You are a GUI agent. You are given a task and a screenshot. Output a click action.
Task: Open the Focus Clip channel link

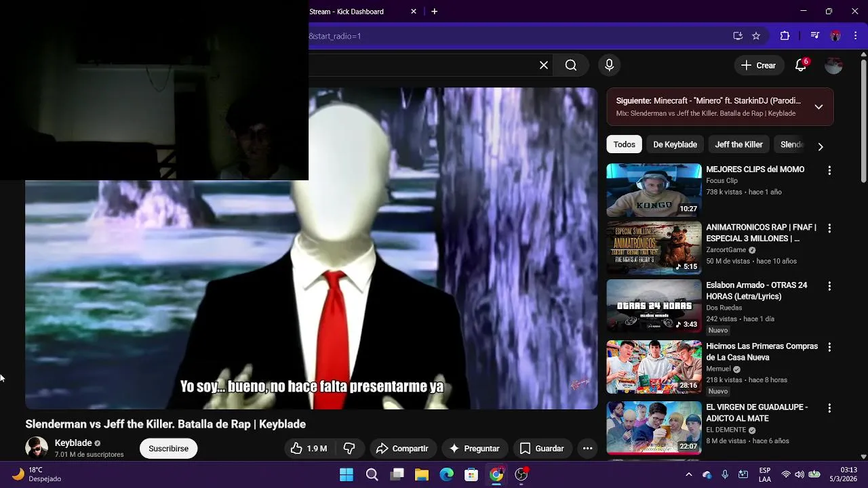(x=722, y=181)
